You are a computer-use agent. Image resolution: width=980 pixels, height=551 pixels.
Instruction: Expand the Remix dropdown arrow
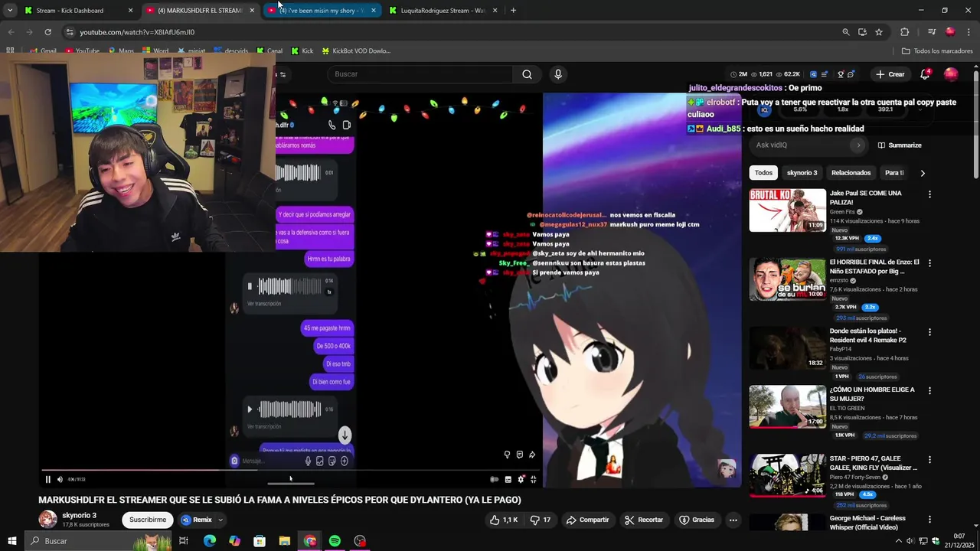pyautogui.click(x=220, y=520)
